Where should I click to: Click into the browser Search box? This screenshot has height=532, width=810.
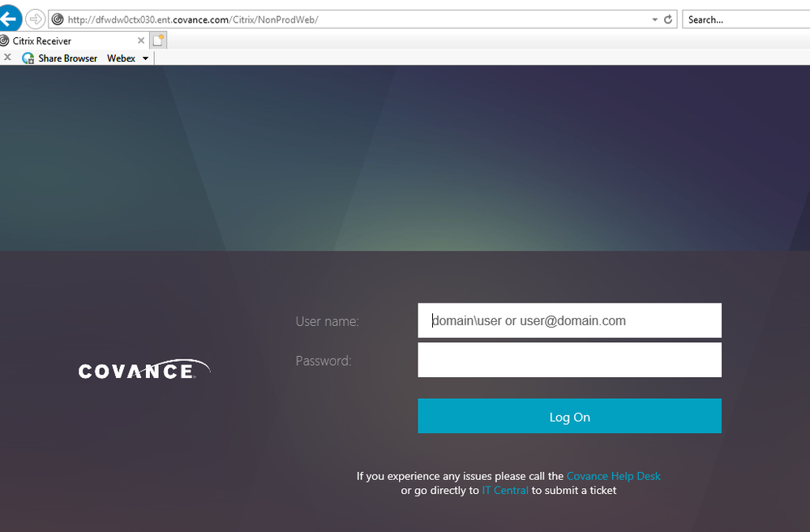pyautogui.click(x=746, y=19)
